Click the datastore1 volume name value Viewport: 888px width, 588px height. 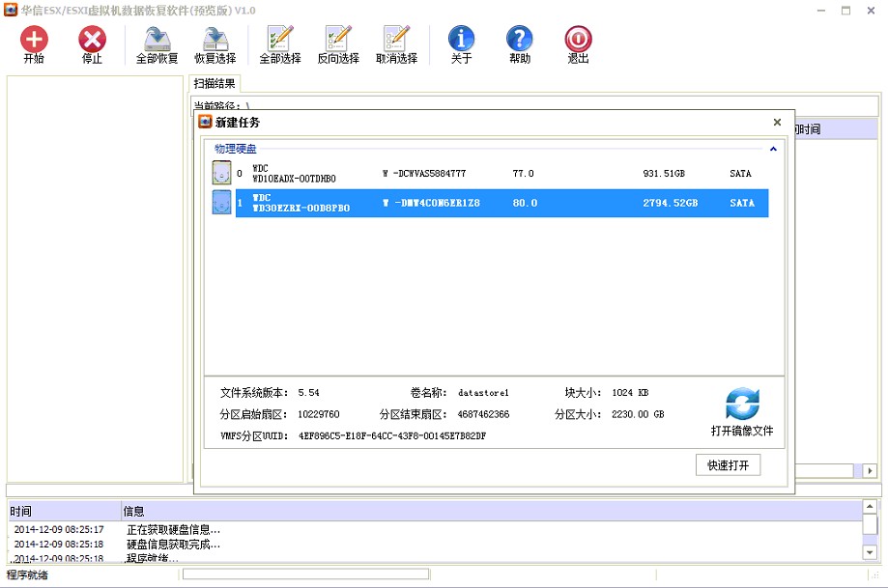pos(484,392)
